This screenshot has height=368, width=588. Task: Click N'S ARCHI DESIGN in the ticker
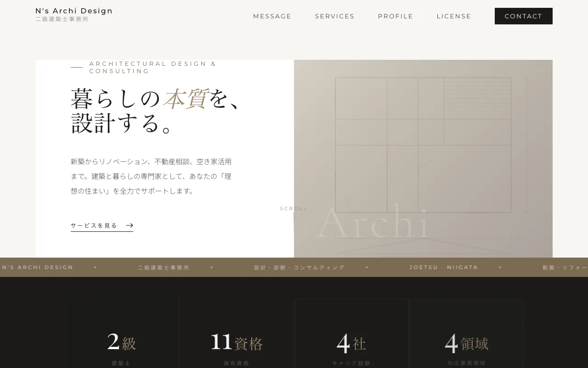[38, 267]
